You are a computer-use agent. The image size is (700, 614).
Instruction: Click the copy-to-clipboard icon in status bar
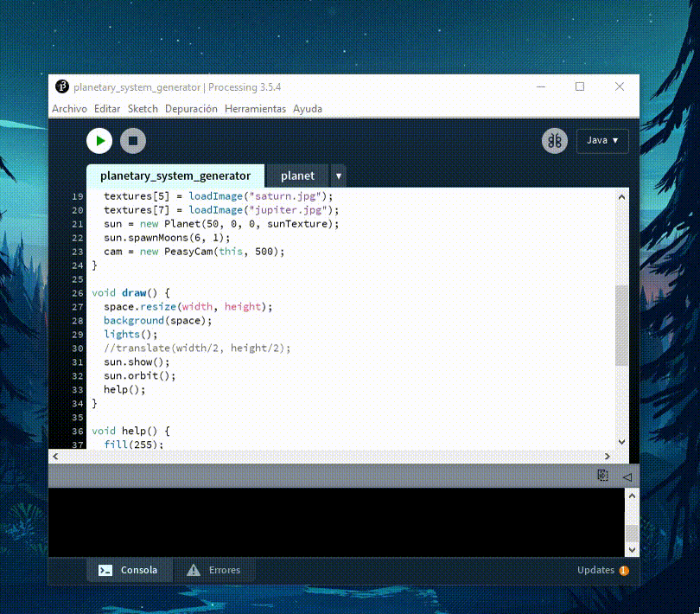(602, 476)
